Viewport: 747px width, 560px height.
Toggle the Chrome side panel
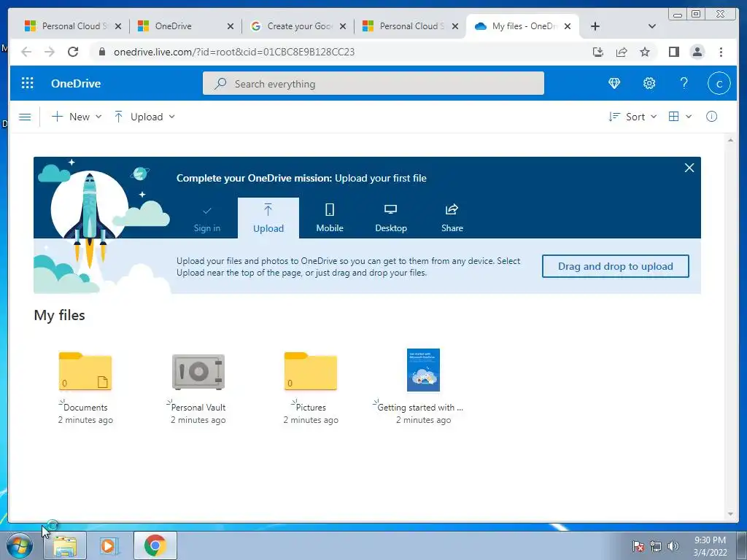click(x=673, y=52)
